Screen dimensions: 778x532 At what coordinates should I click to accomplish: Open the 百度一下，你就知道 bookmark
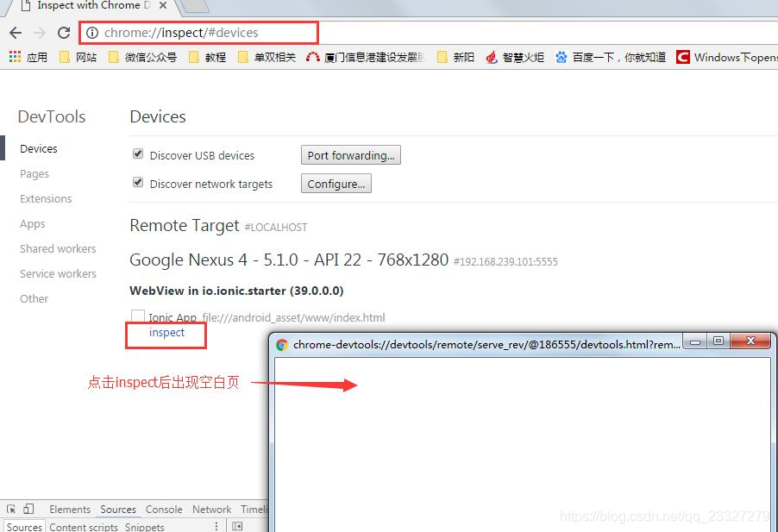click(611, 57)
